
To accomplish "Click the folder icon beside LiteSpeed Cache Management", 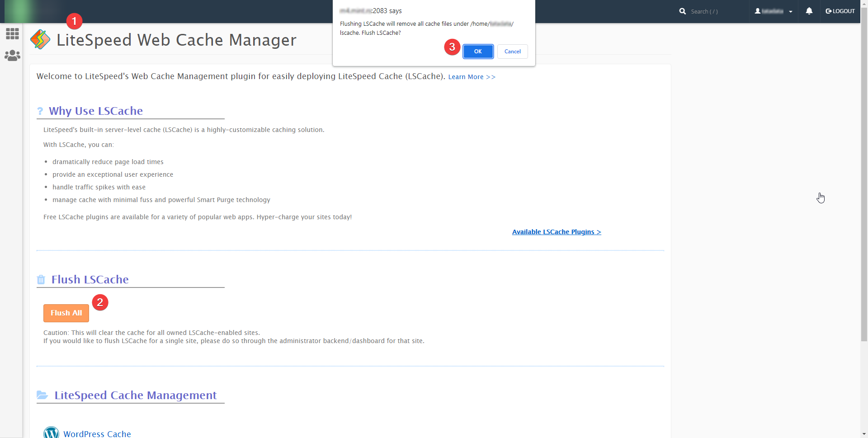I will [42, 395].
